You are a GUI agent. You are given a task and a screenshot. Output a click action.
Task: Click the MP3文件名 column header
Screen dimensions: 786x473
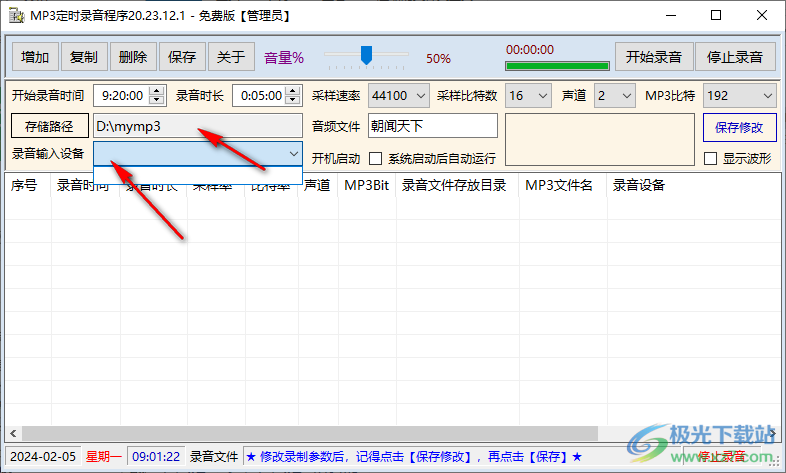tap(562, 185)
